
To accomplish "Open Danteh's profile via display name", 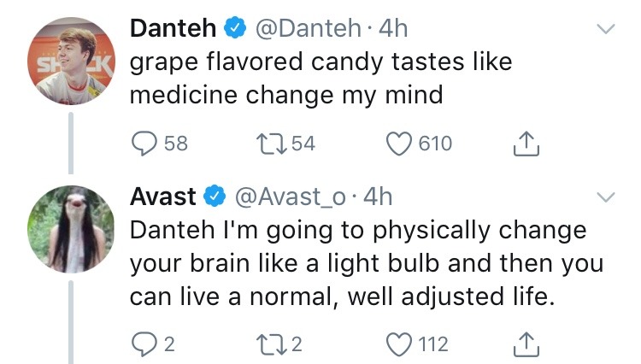I will pos(173,28).
